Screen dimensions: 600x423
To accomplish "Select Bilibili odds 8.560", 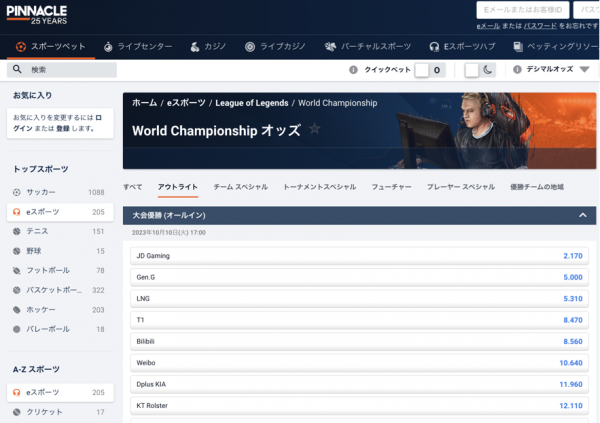I will [359, 341].
